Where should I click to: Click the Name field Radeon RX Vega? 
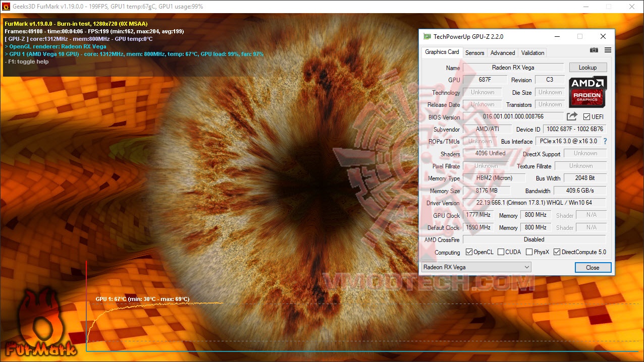pos(513,68)
